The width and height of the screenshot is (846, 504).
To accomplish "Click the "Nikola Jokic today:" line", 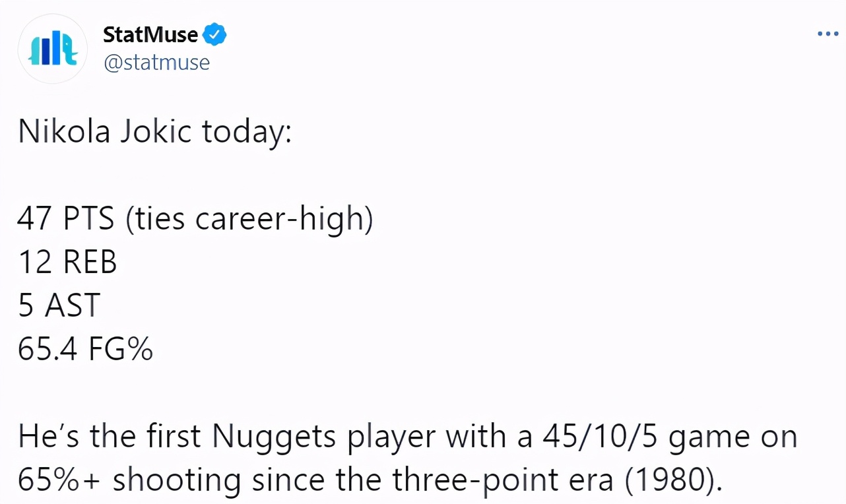I will [154, 132].
